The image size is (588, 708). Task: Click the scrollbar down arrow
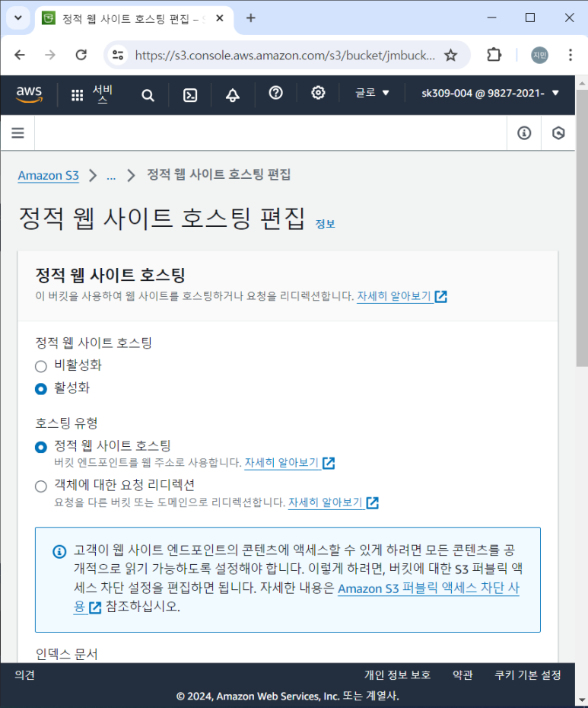[582, 701]
